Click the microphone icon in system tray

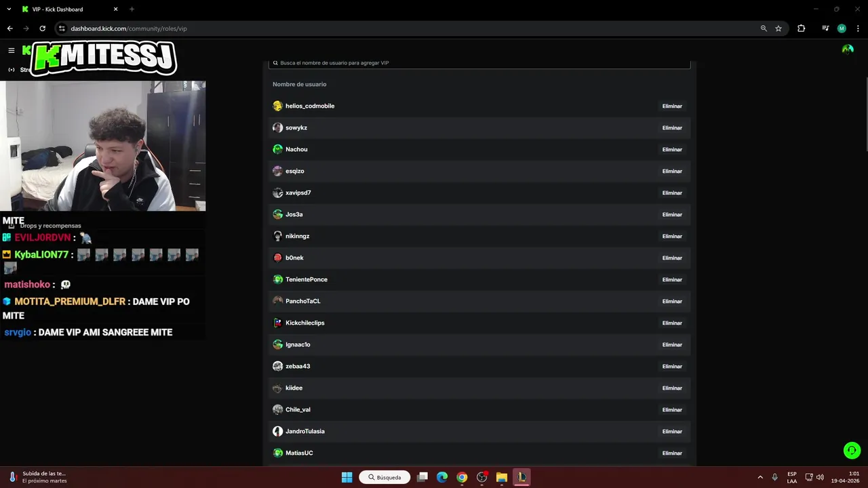coord(774,477)
